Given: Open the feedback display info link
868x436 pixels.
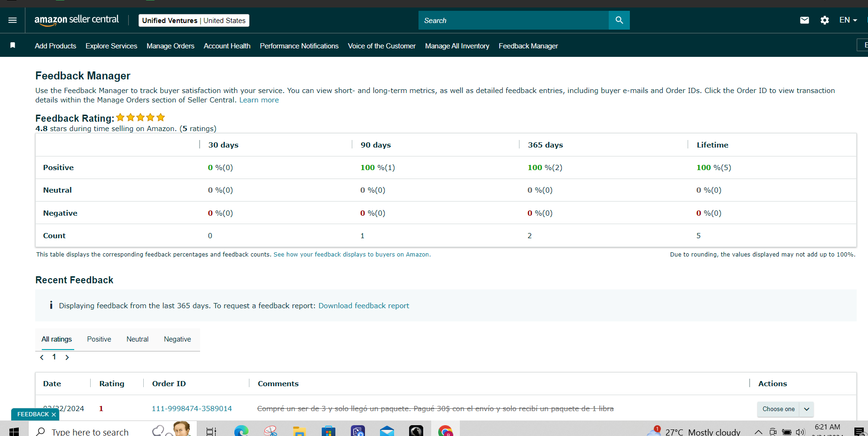Looking at the screenshot, I should (x=352, y=255).
